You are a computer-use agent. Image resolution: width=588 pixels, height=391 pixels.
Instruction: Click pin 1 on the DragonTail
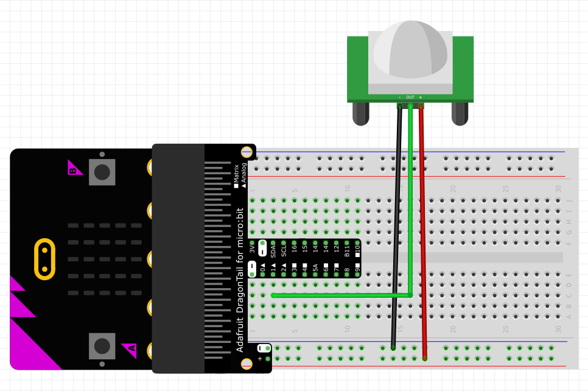tap(273, 269)
